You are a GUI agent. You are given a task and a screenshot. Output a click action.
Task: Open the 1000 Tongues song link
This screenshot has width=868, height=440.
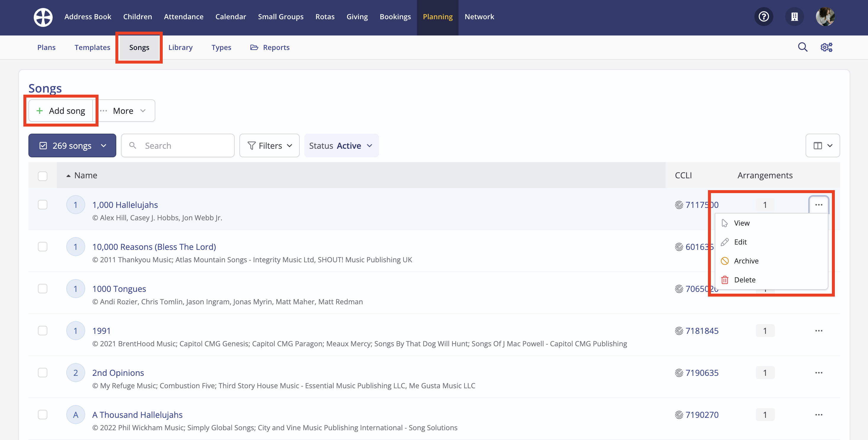coord(119,289)
